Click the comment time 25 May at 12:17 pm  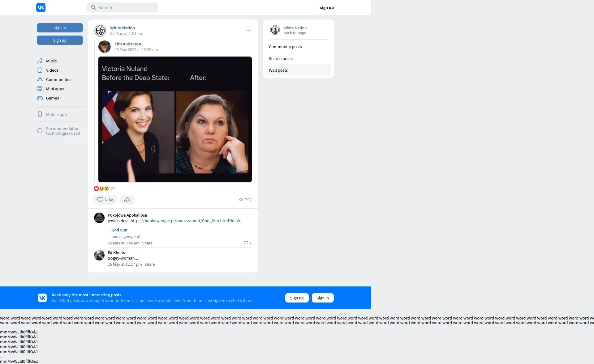point(125,264)
